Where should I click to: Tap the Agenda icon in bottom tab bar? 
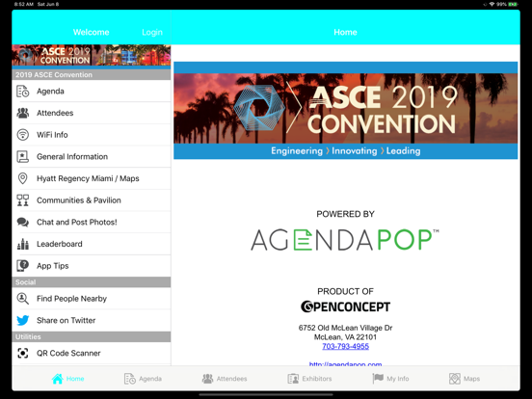click(129, 379)
